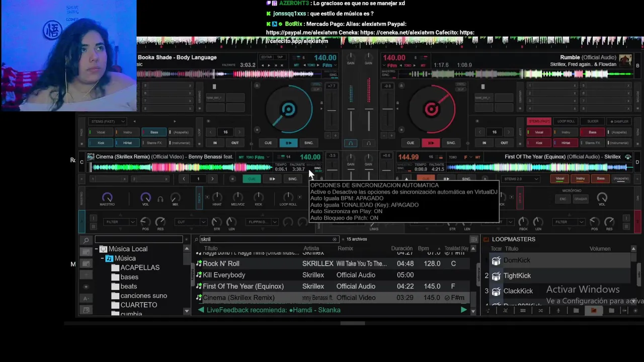Image resolution: width=644 pixels, height=362 pixels.
Task: Toggle Bass stem pad on left deck
Action: [x=154, y=132]
